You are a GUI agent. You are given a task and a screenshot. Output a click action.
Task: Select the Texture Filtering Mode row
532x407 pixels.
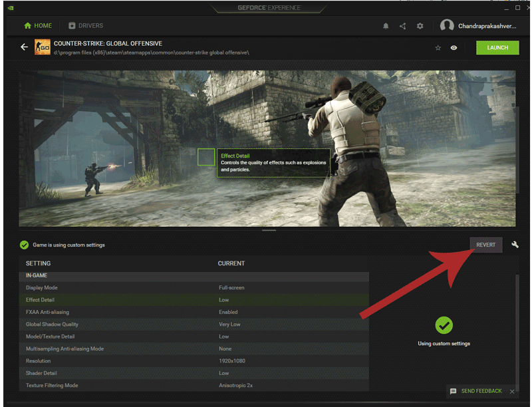click(x=194, y=385)
